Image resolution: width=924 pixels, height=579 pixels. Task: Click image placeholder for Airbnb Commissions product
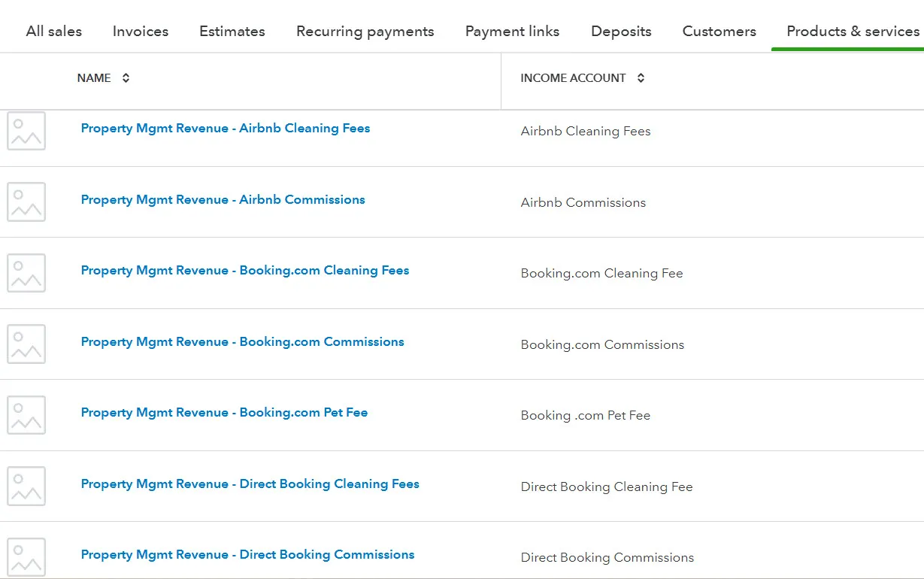click(26, 202)
